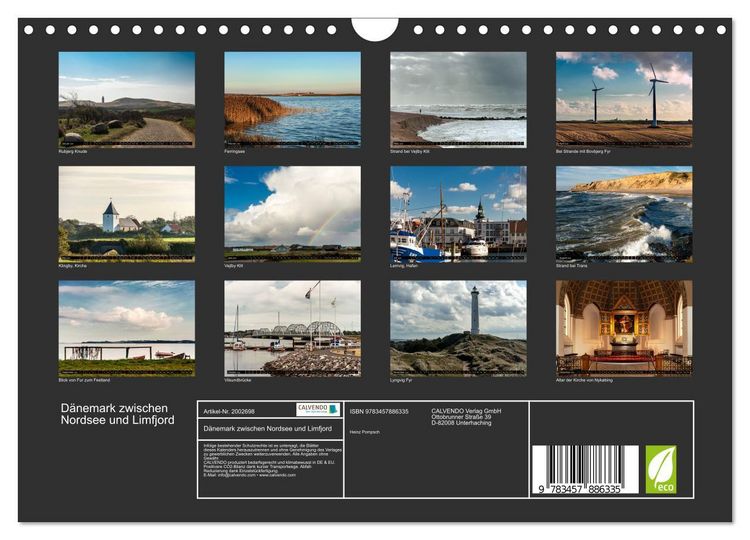
Task: Click the caption 'Rubjerg Knude'
Action: tap(73, 151)
